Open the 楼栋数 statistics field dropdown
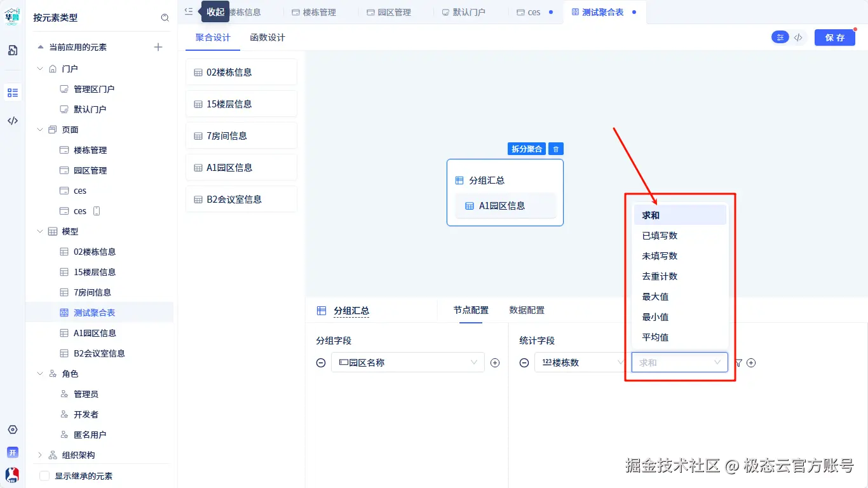868x488 pixels. click(x=581, y=362)
